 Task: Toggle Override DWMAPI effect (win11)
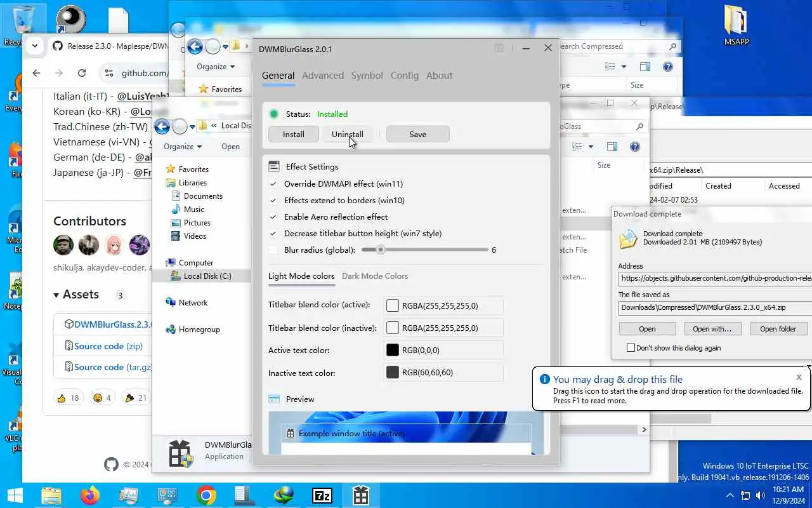point(273,184)
